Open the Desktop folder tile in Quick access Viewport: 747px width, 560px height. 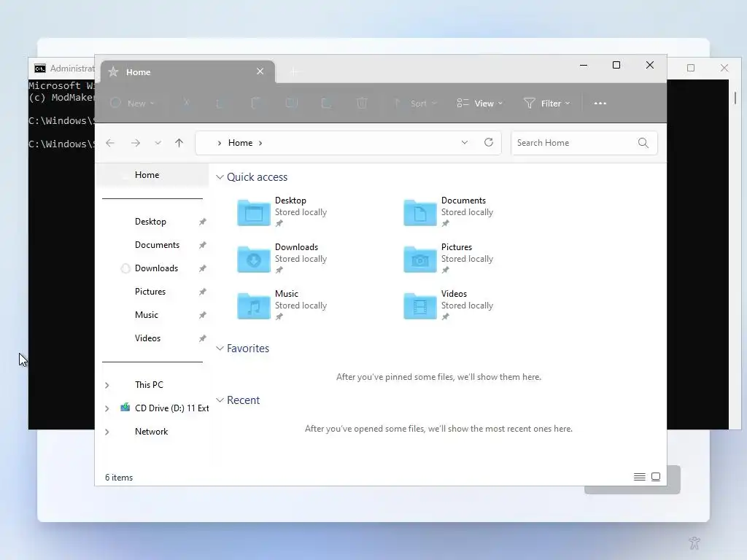tap(282, 212)
